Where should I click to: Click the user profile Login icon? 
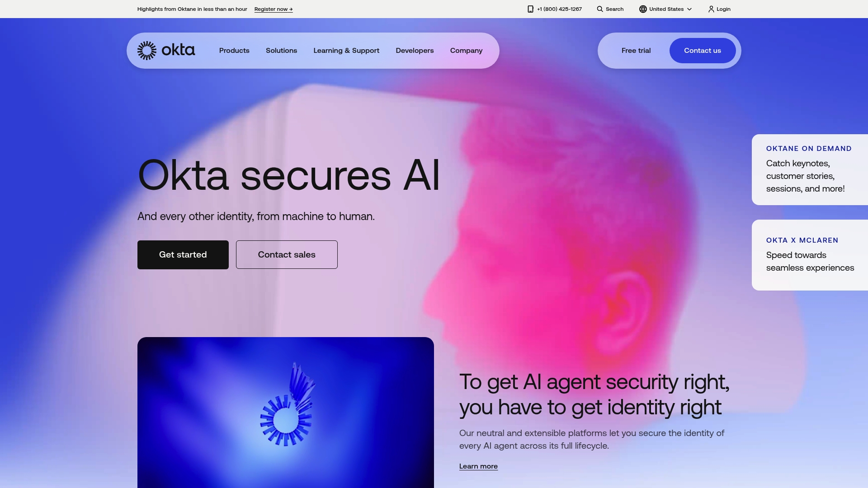point(711,9)
